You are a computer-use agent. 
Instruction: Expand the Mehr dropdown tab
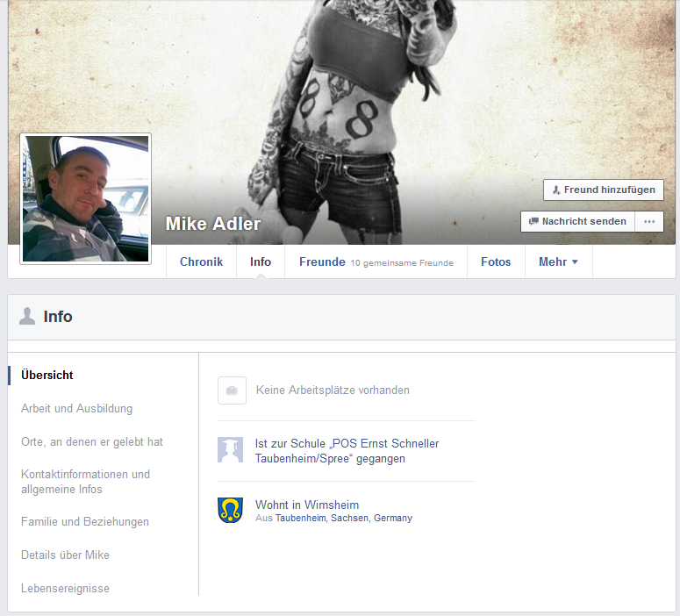pos(558,261)
